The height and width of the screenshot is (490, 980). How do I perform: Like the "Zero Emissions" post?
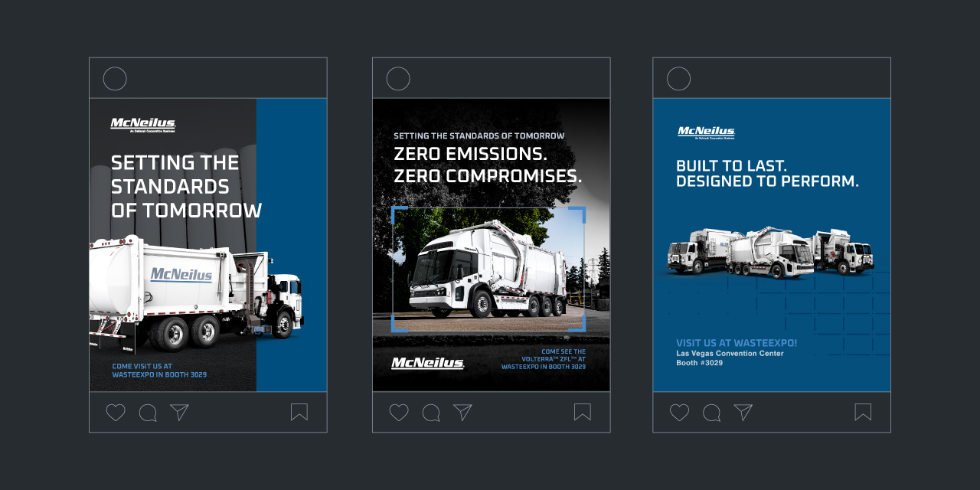397,412
